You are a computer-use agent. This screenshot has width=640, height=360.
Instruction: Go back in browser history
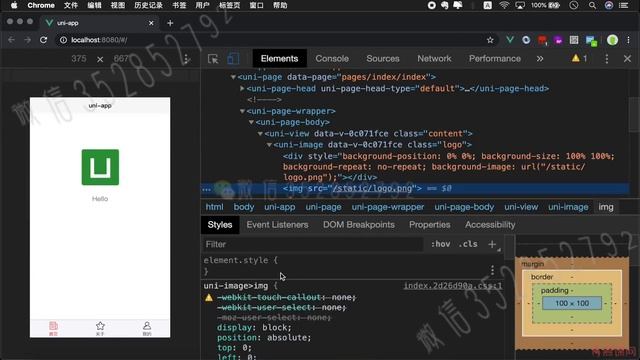point(11,40)
